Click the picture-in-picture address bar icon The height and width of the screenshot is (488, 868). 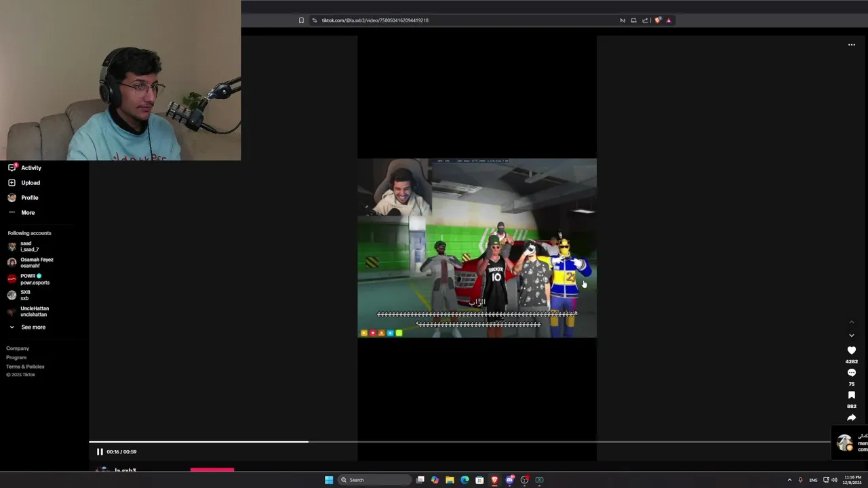633,20
